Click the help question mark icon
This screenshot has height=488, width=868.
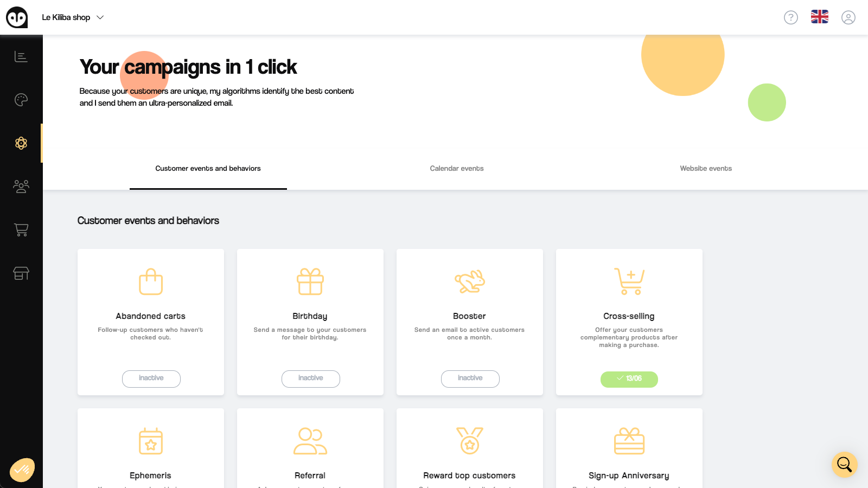[791, 17]
